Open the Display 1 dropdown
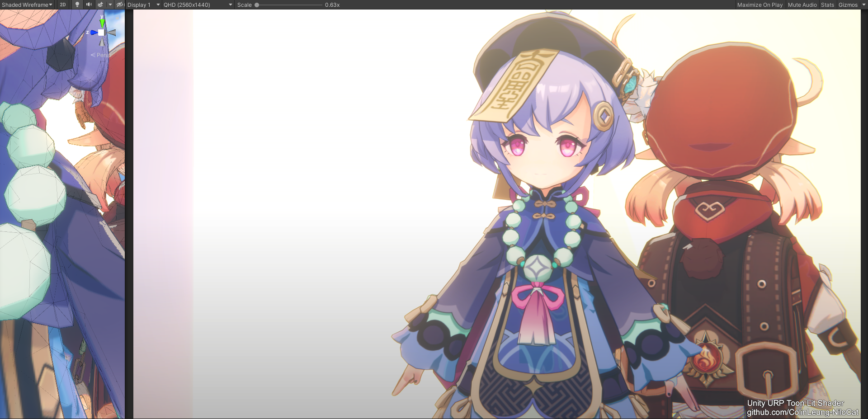868x419 pixels. coord(143,5)
